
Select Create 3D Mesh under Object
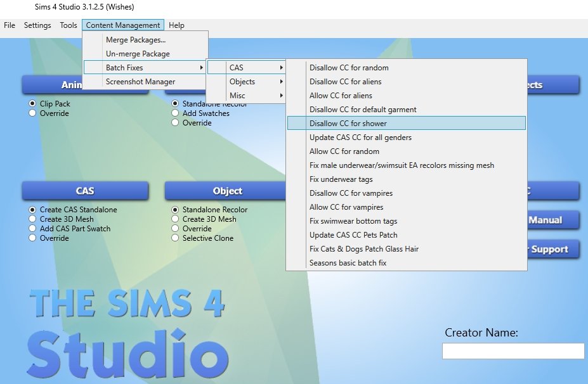click(x=175, y=219)
